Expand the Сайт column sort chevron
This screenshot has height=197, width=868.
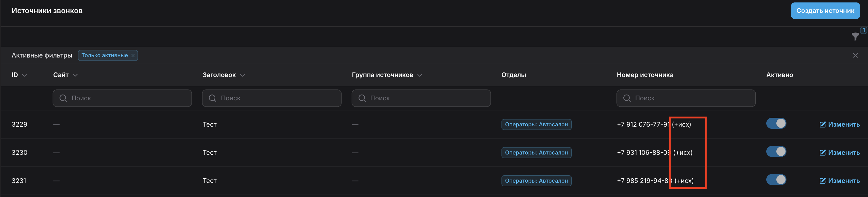[x=75, y=75]
